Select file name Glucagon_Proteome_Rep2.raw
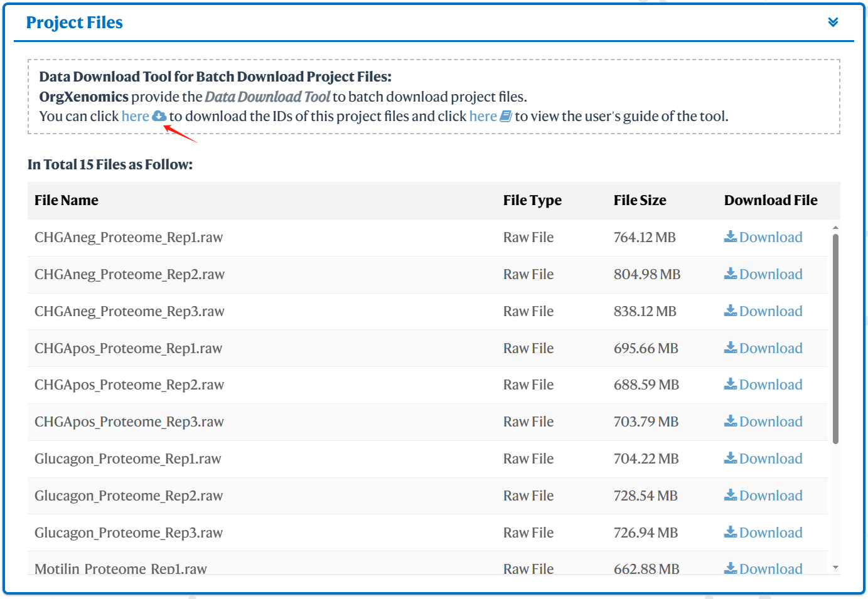The width and height of the screenshot is (868, 599). [x=129, y=496]
